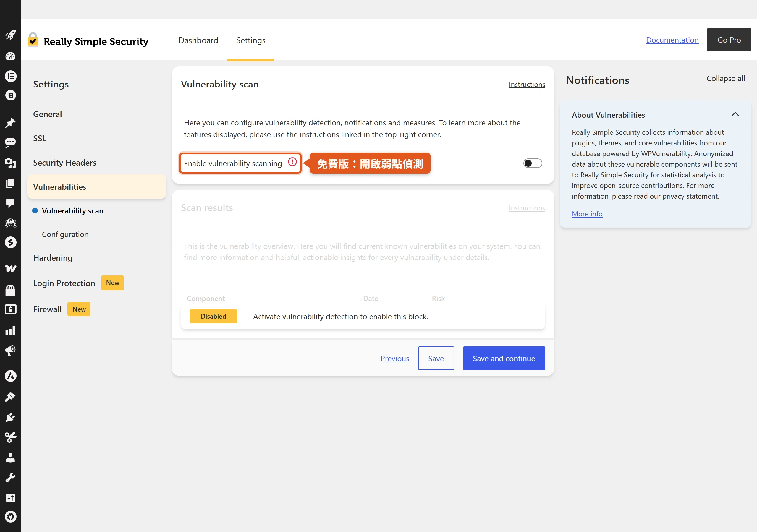Viewport: 757px width, 532px height.
Task: Open the megaphone marketing icon
Action: coord(11,350)
